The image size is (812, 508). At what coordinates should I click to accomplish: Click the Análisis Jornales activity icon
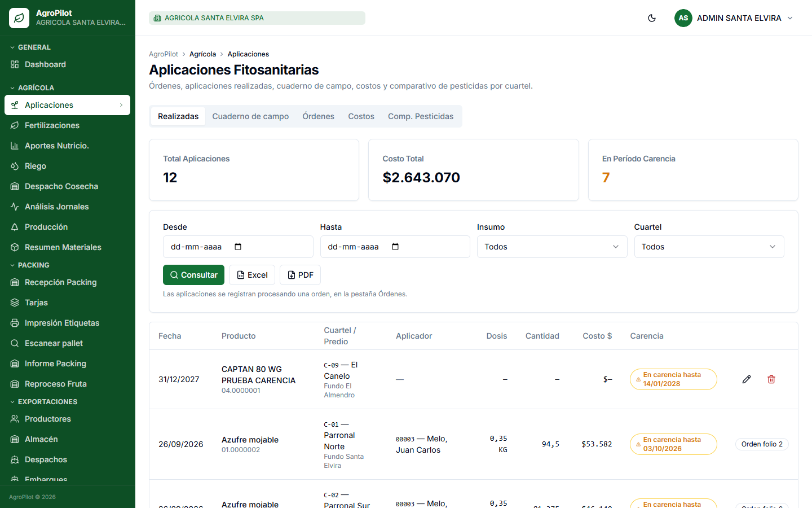click(x=15, y=207)
